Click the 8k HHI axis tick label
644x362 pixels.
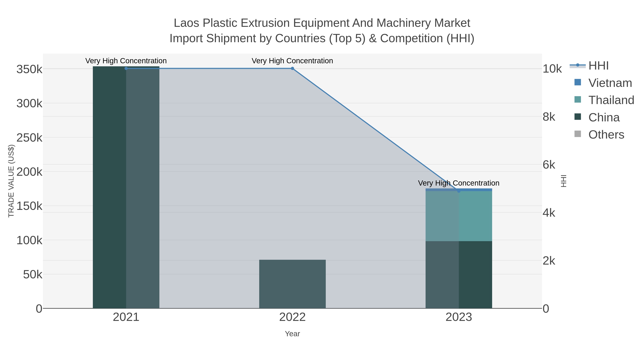tap(549, 117)
